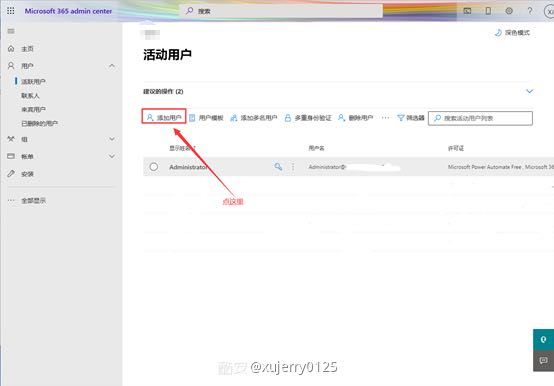Open the Cloud Shell icon in header

(467, 11)
